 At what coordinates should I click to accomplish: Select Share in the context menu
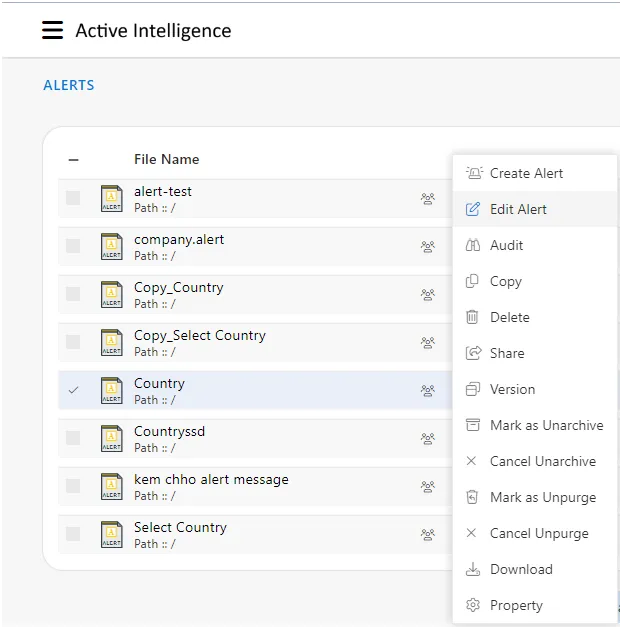point(535,353)
